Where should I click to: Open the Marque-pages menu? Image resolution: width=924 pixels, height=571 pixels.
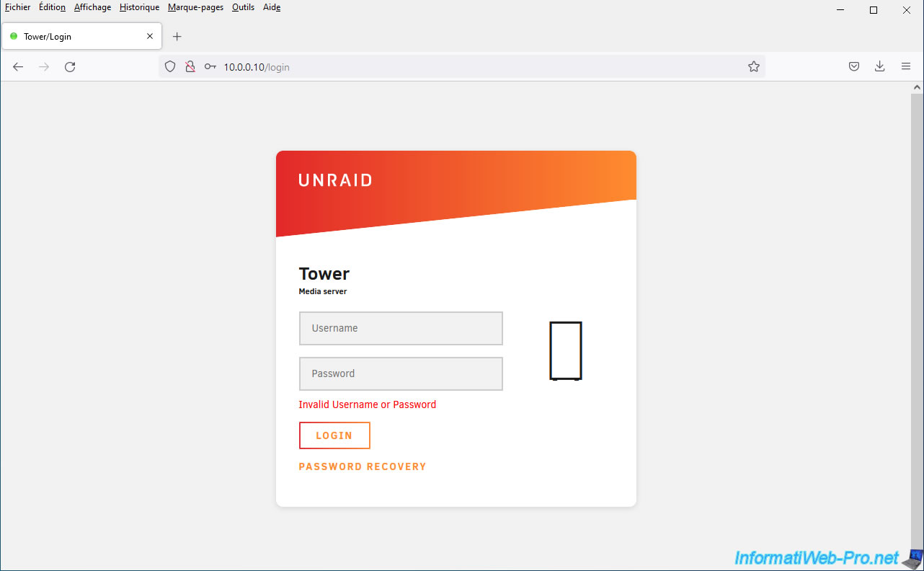195,7
